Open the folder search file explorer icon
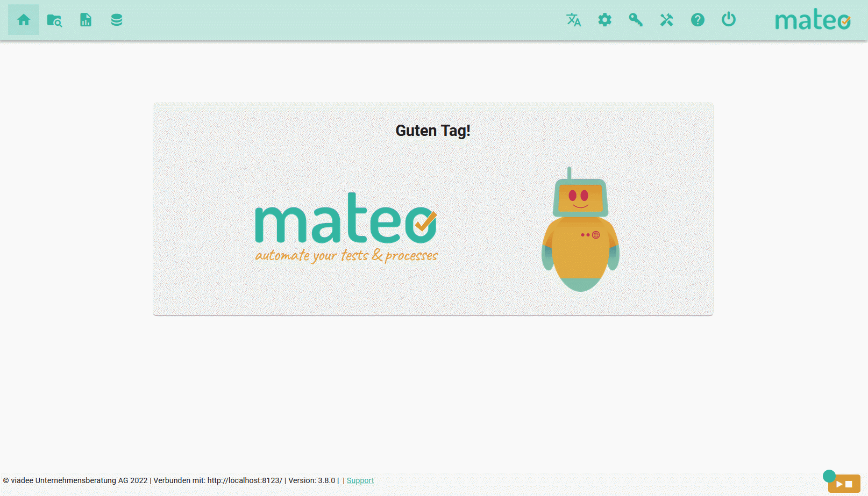This screenshot has height=496, width=868. [x=54, y=20]
